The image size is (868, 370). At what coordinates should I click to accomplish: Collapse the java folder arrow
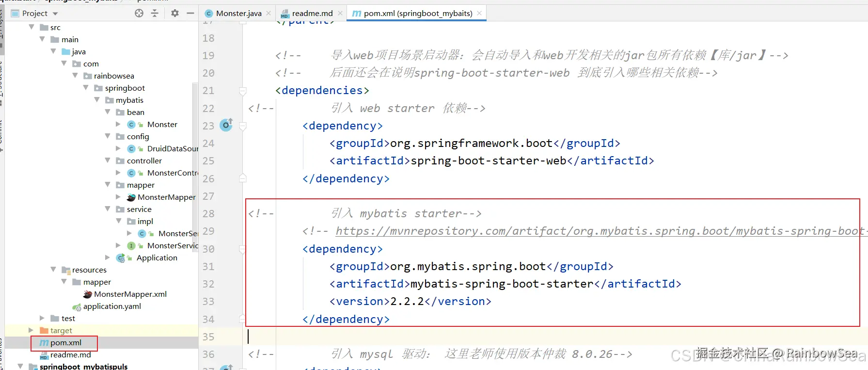[x=53, y=51]
